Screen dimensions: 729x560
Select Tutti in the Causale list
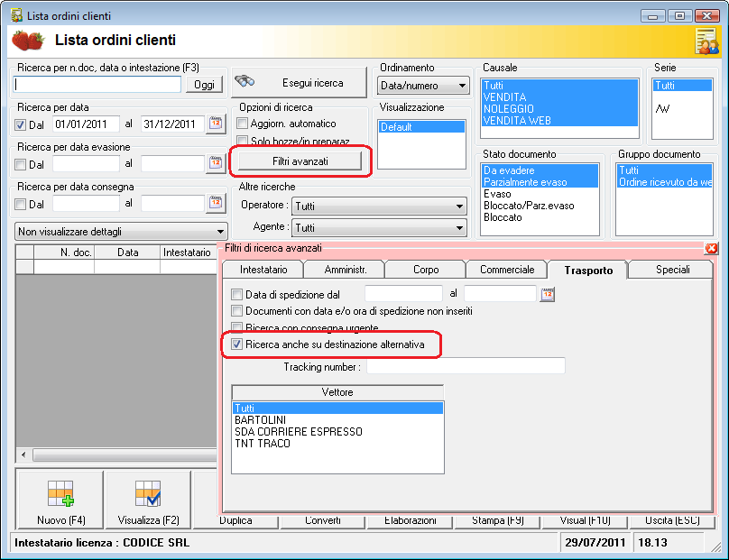pos(559,86)
